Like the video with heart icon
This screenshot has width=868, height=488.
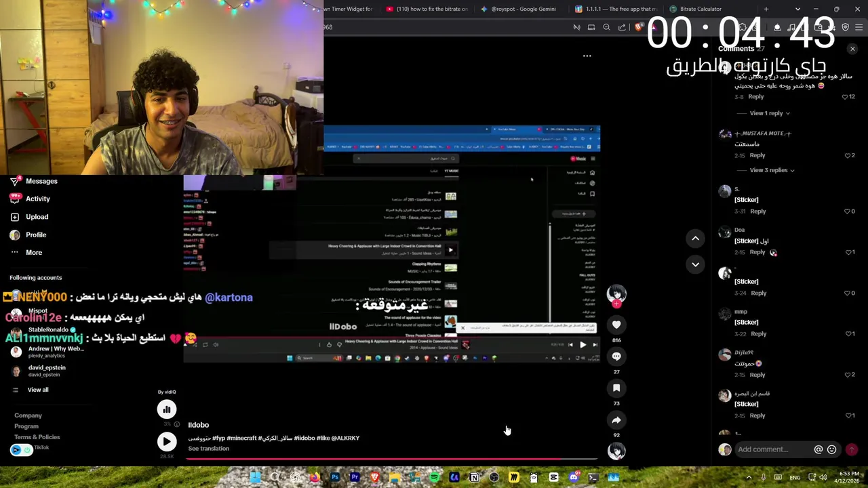616,325
